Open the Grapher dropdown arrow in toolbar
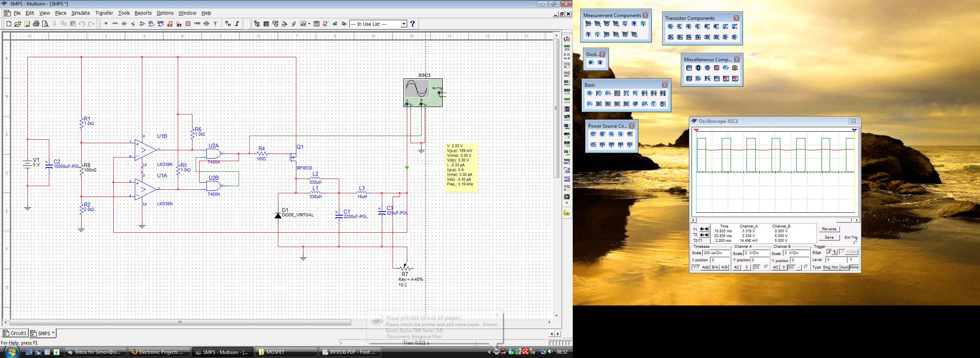 coord(309,24)
